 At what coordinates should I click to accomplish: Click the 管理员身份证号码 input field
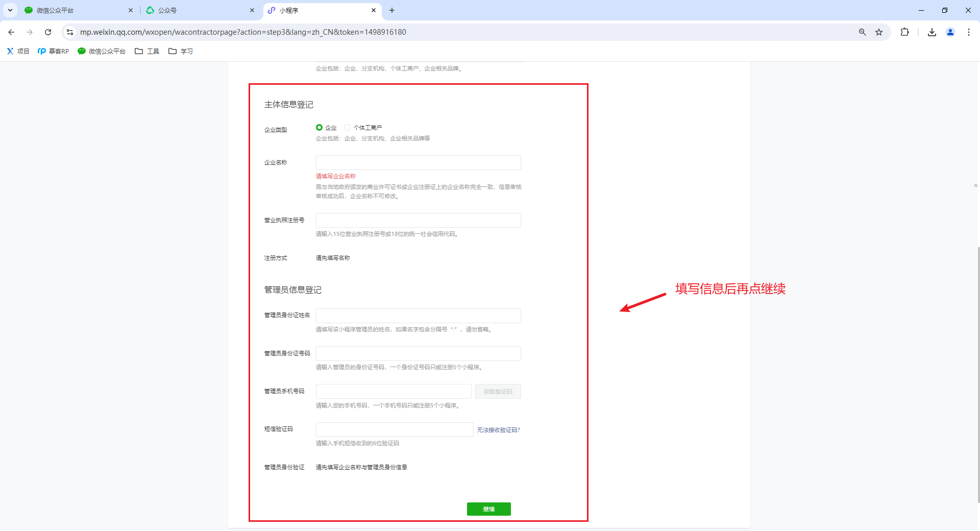[418, 353]
